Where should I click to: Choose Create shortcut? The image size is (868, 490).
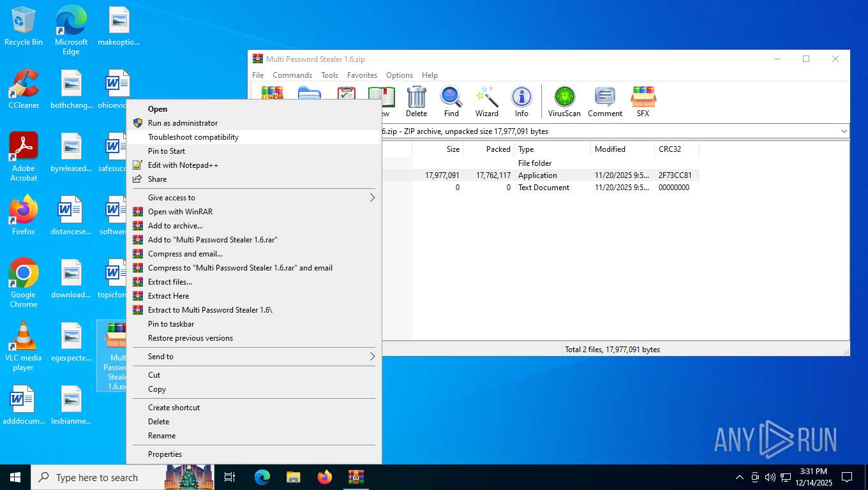coord(254,408)
